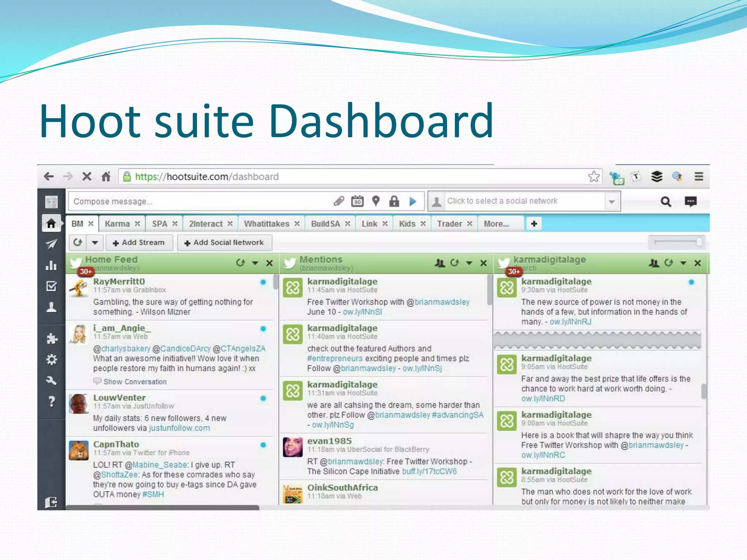Open search with magnifier icon

(x=666, y=201)
